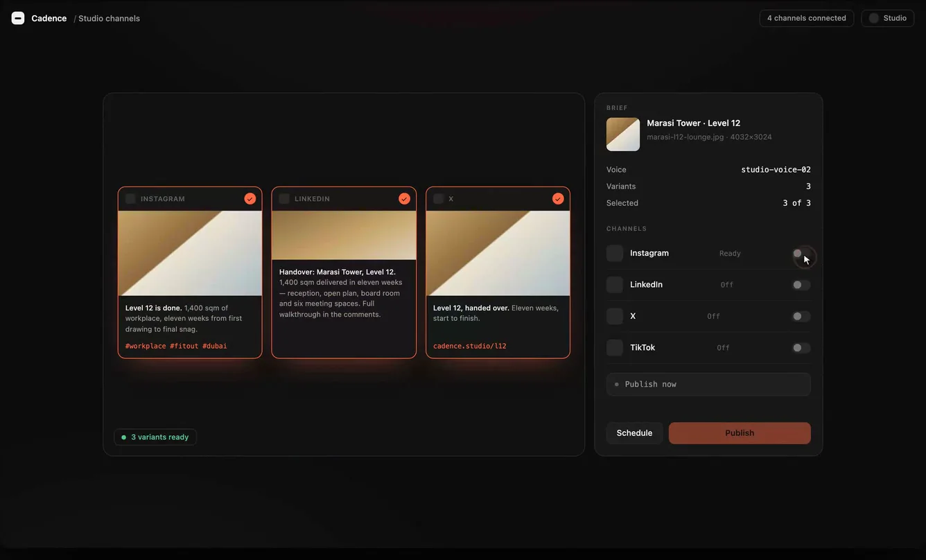Open the Studio account button

888,18
